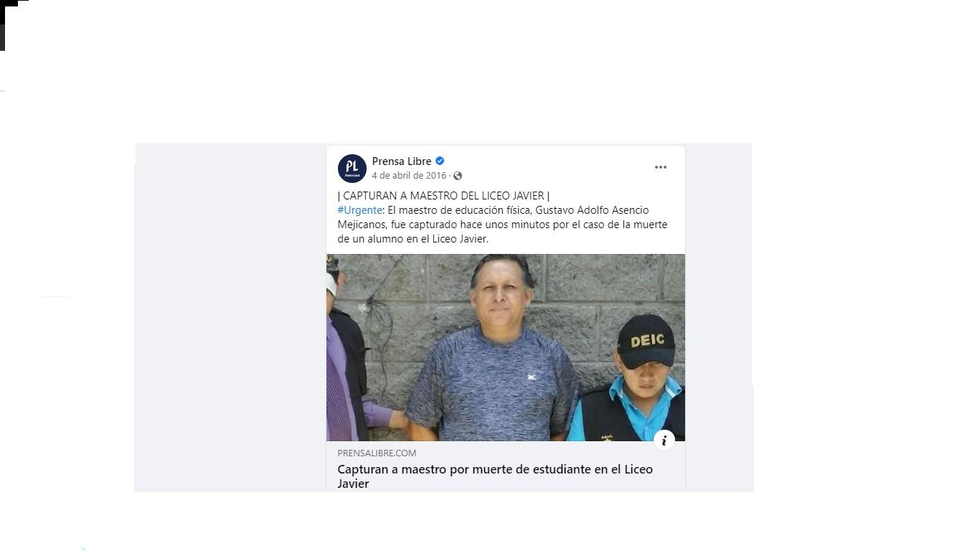Open headline "Capturan a maestro por muerte de estudiante"
The height and width of the screenshot is (551, 980).
495,469
